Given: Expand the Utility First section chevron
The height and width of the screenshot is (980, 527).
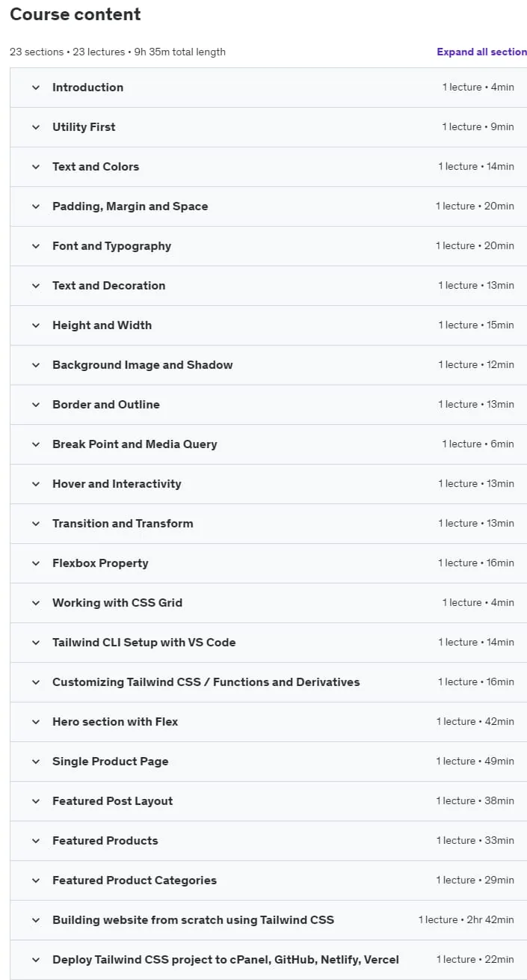Looking at the screenshot, I should [35, 127].
